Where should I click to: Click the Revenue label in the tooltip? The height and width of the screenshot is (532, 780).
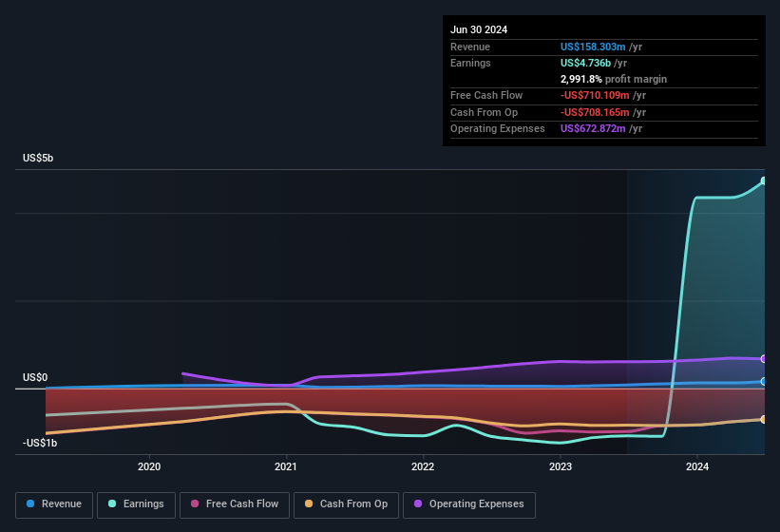coord(470,47)
